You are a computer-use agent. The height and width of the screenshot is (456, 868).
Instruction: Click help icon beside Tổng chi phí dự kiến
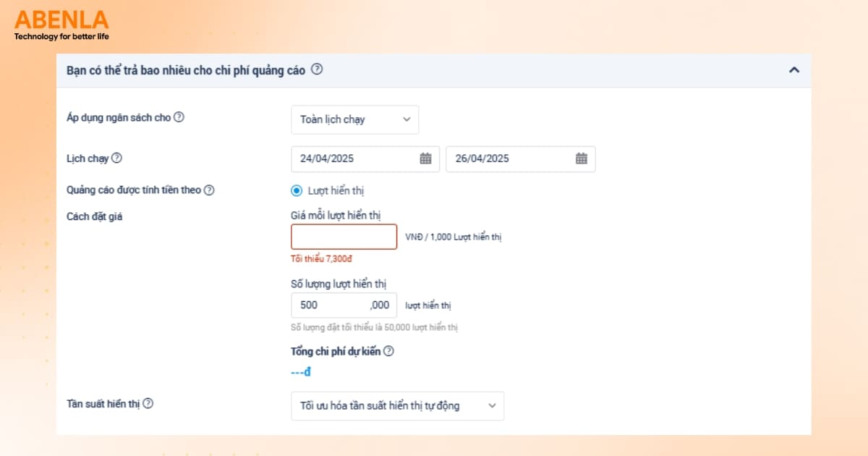(x=388, y=351)
